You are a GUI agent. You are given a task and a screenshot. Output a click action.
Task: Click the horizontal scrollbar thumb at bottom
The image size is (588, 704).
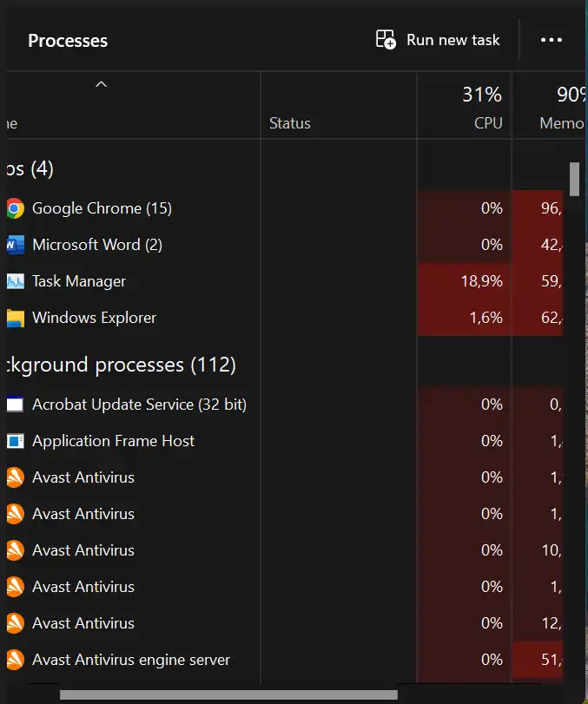point(228,694)
